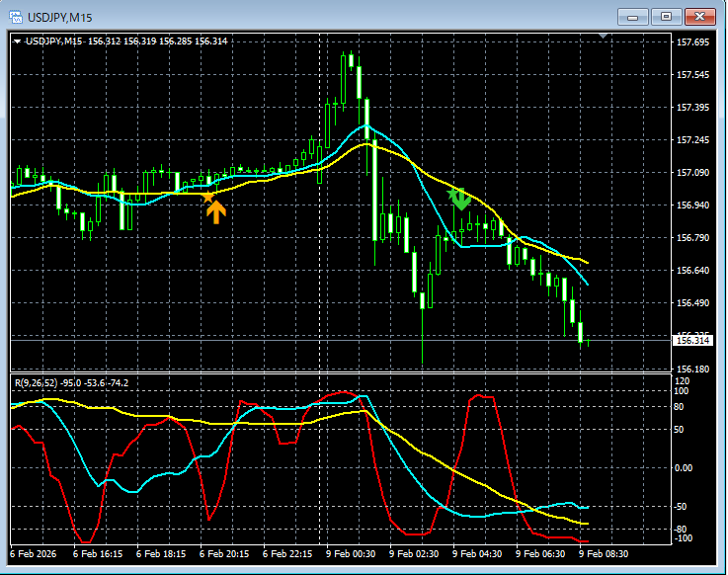Click the 156.940 price scale label
The height and width of the screenshot is (575, 728).
click(692, 205)
